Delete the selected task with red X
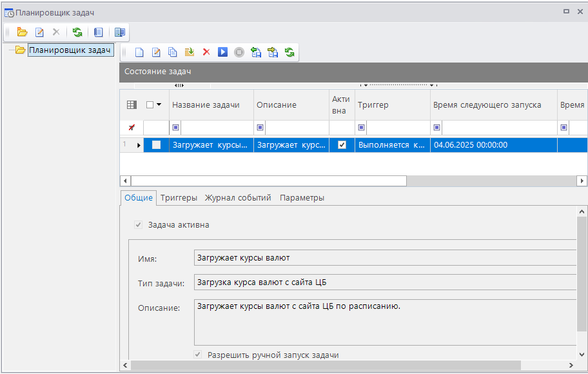Viewport: 588px width, 374px height. coord(206,52)
